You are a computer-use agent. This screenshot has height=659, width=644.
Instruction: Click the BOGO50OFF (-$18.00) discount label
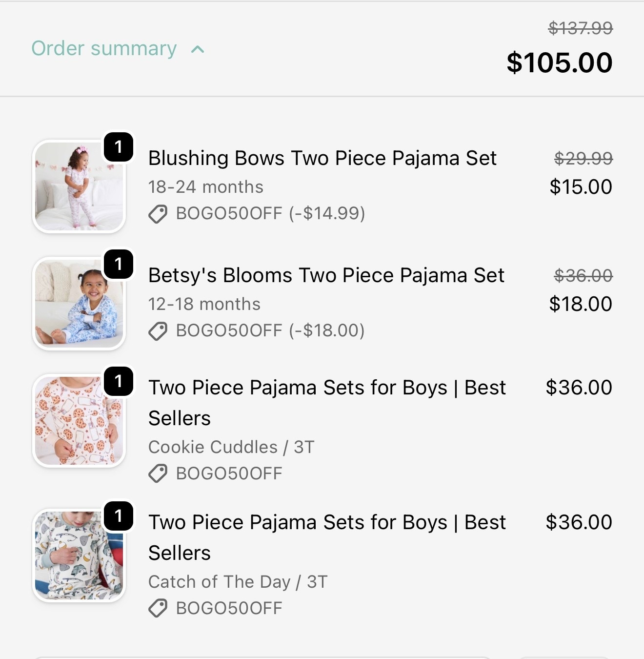click(270, 330)
